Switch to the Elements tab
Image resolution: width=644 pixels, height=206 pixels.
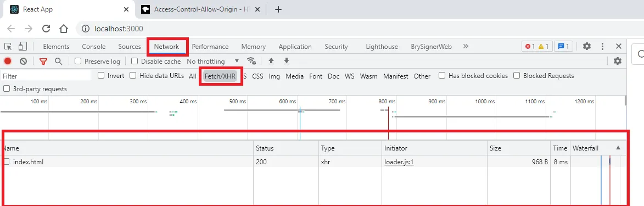tap(56, 47)
